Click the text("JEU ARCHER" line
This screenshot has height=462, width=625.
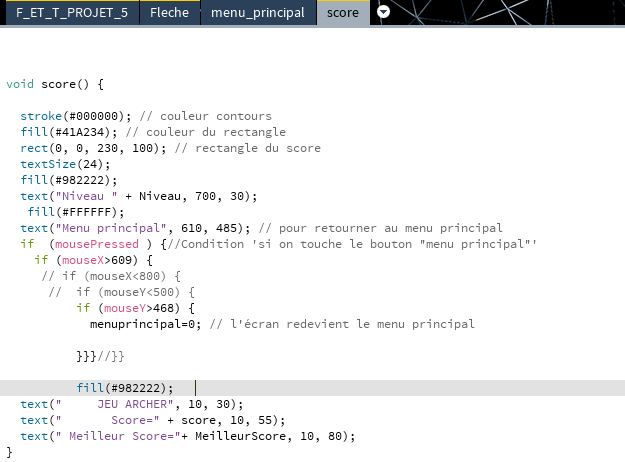click(x=132, y=404)
